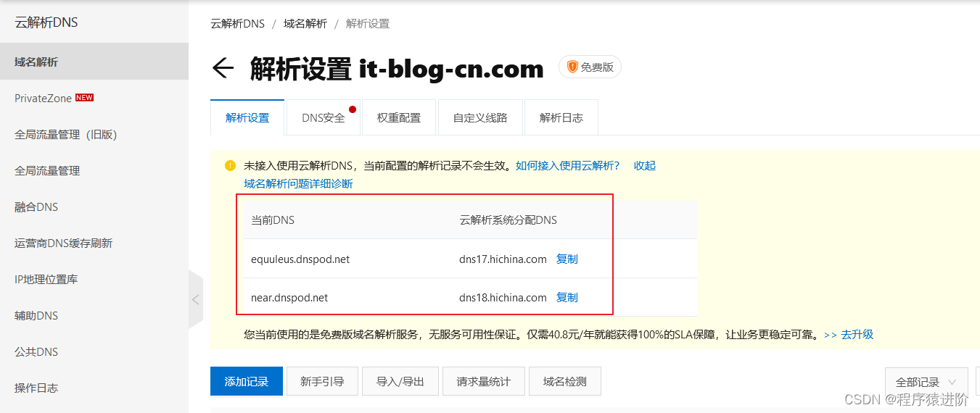Open the 自定义线路 tab

pyautogui.click(x=480, y=117)
